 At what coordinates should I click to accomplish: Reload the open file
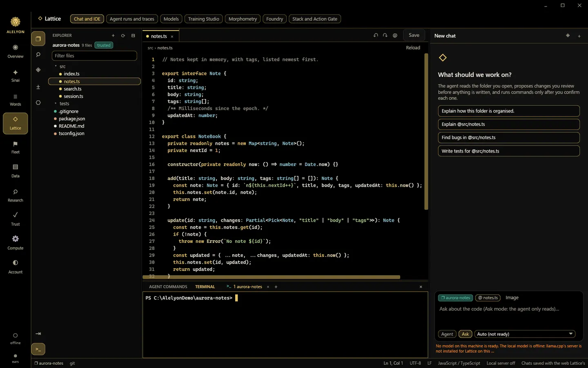413,48
